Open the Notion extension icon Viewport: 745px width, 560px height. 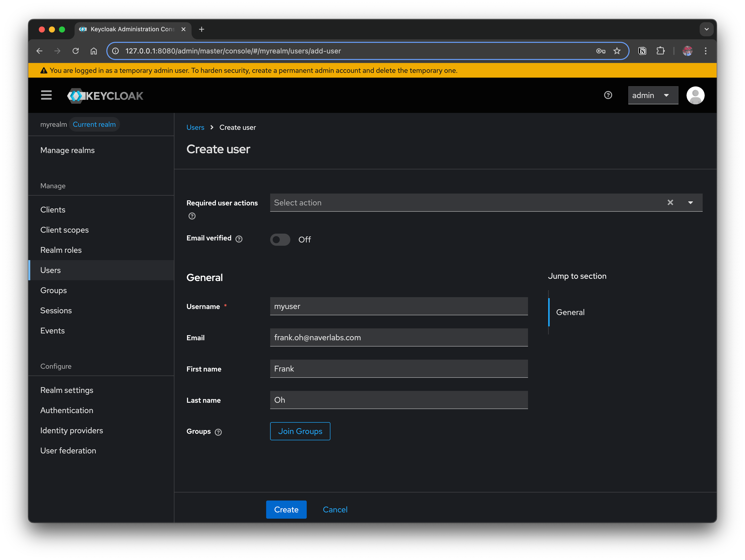(642, 51)
